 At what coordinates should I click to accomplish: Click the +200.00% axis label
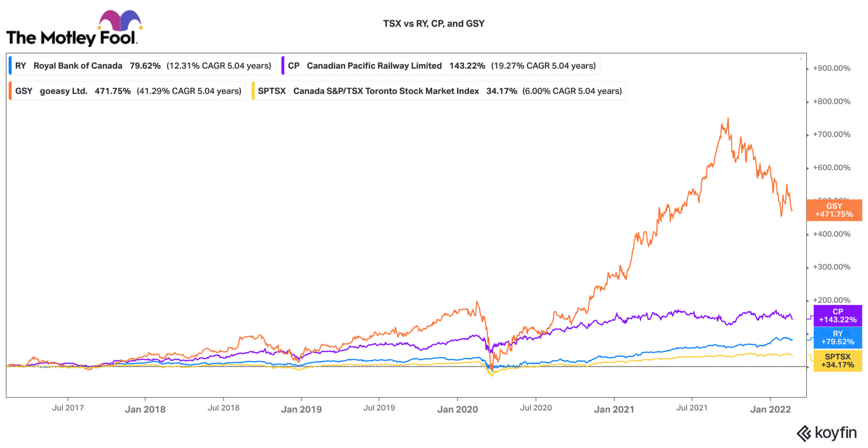pos(832,300)
